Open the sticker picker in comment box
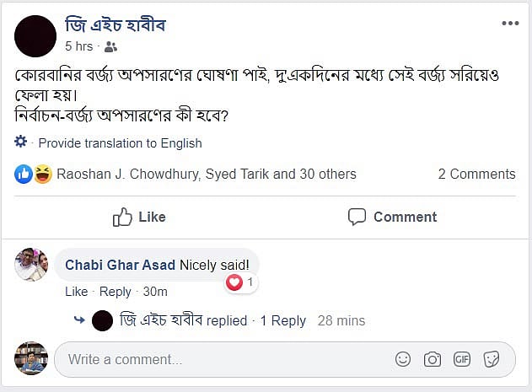Viewport: 532px width, 392px height. pyautogui.click(x=491, y=360)
